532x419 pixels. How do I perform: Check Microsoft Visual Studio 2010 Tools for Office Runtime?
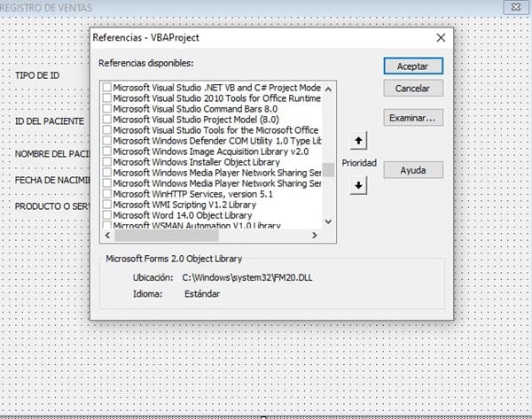107,98
